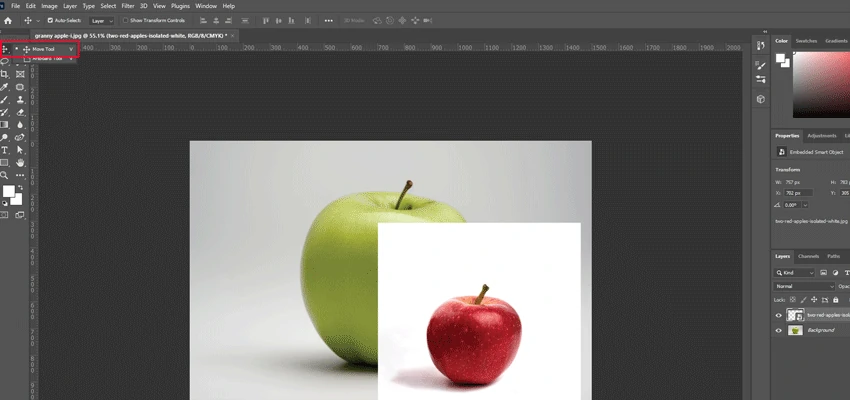Open the Normal blend mode dropdown
The image size is (850, 400).
(804, 286)
